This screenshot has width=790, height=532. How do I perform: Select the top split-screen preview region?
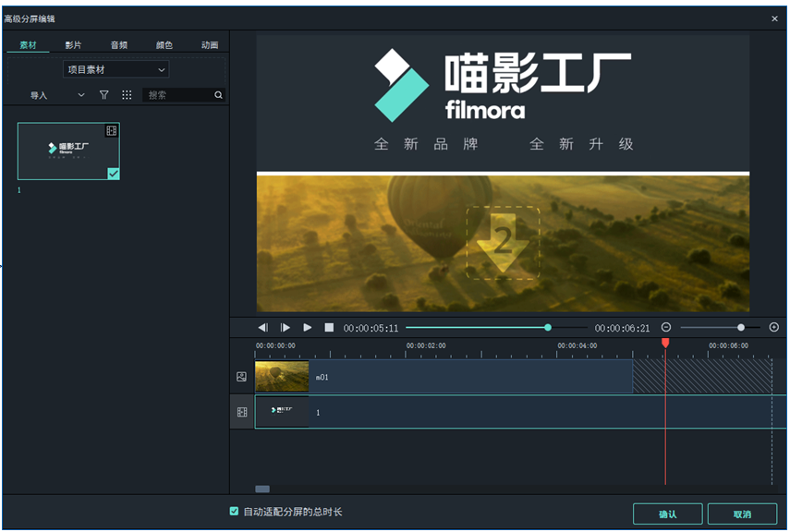503,103
